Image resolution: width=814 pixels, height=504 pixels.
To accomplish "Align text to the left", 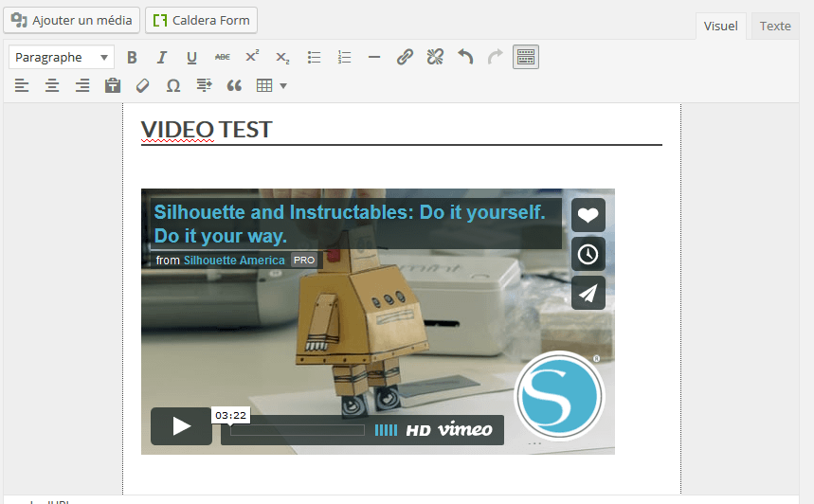I will coord(22,85).
